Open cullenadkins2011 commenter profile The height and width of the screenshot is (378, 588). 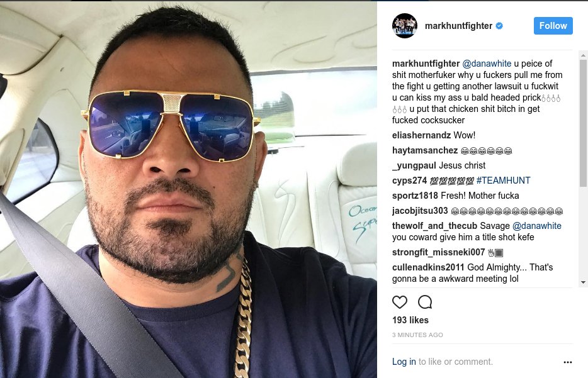tap(428, 267)
